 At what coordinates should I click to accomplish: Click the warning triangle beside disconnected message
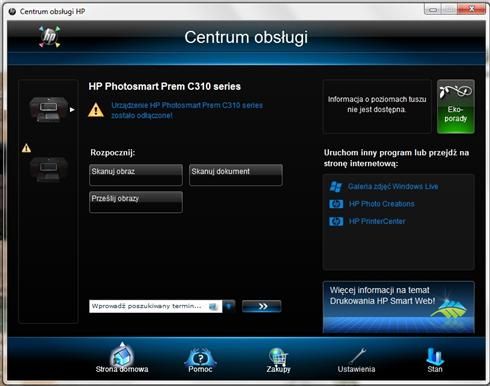coord(96,110)
